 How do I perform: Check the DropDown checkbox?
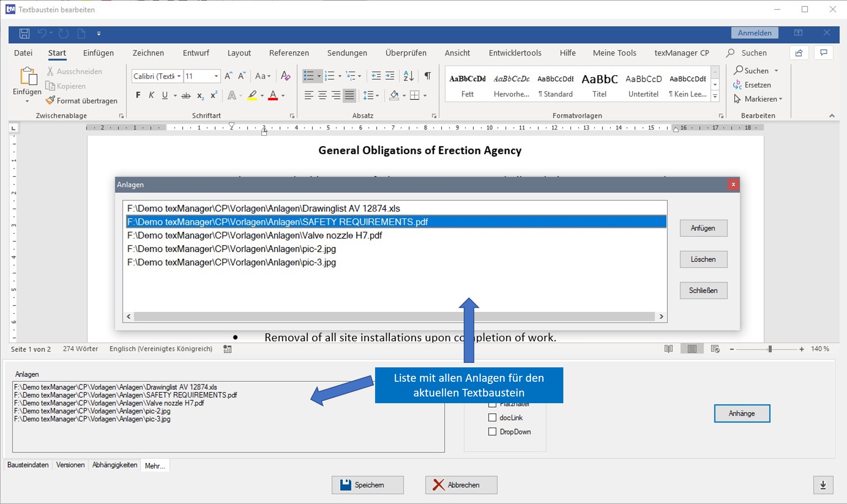click(493, 431)
